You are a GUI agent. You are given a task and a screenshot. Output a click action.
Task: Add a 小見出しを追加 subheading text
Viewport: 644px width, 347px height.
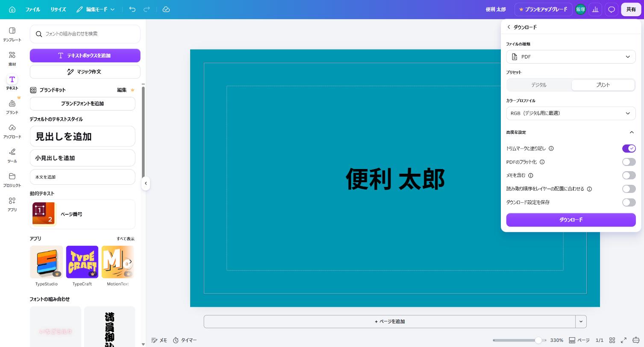(82, 158)
